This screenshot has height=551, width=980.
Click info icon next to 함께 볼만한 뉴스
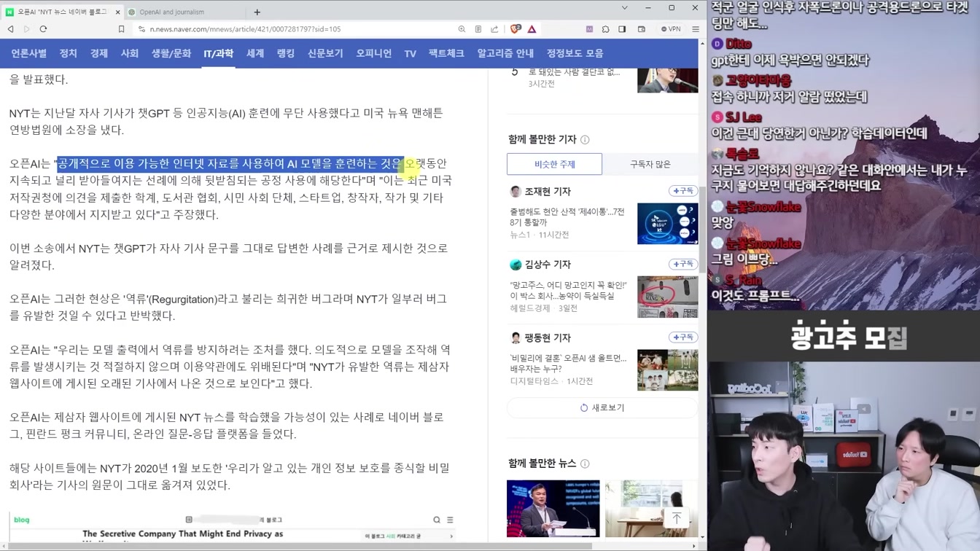(x=585, y=464)
